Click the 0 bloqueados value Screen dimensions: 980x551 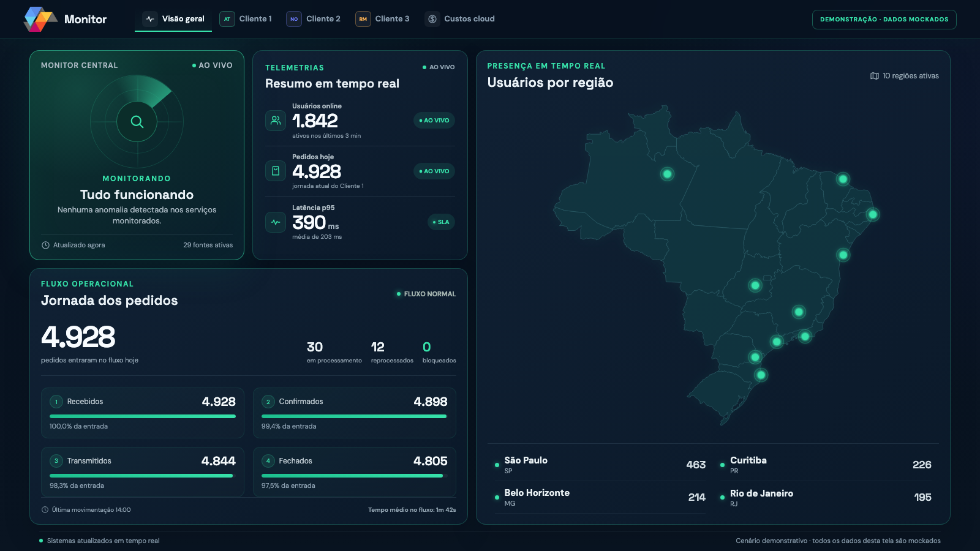(427, 347)
